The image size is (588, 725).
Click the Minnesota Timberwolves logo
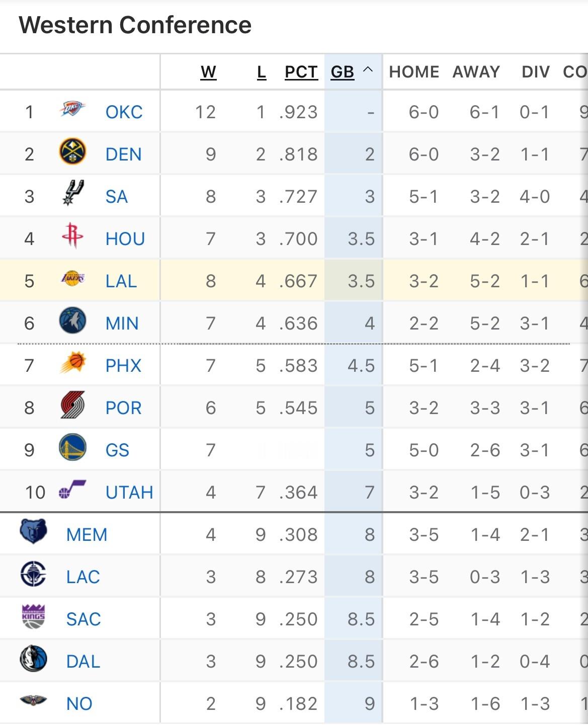coord(72,321)
